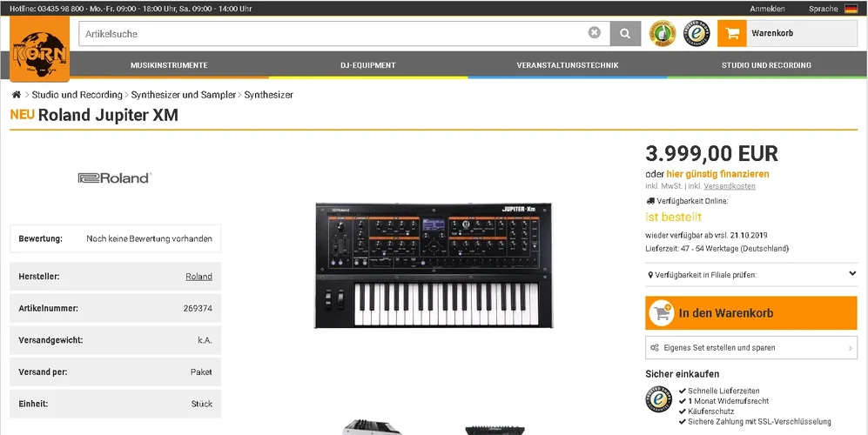Click the magnifier search button
Screen dimensions: 868x435
pos(625,34)
